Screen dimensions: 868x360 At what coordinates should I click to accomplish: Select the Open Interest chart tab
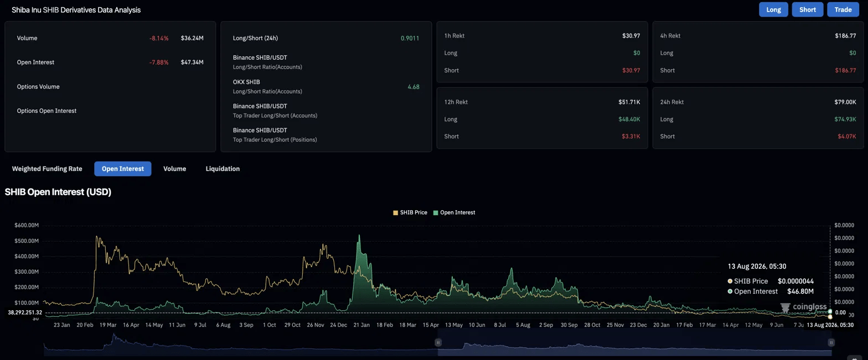pos(123,169)
